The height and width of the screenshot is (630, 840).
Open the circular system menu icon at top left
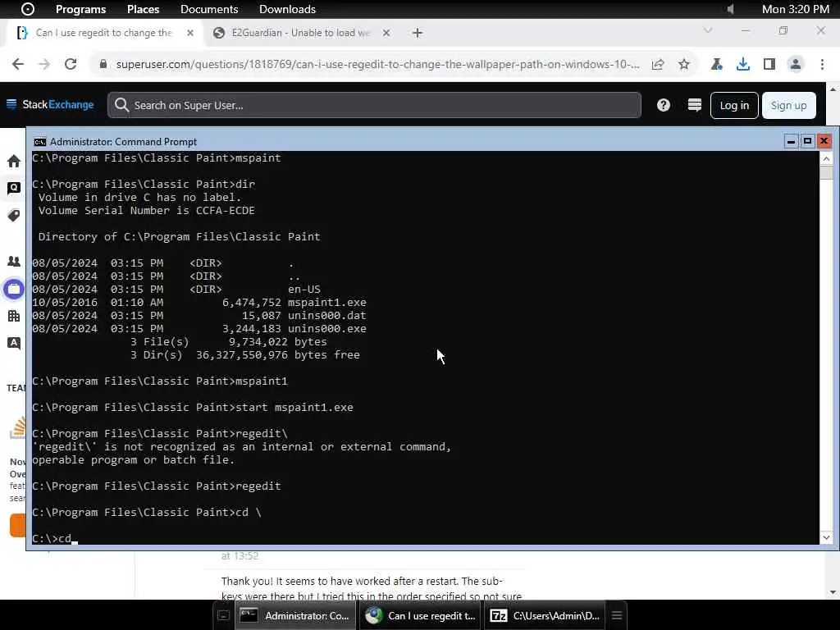(28, 9)
